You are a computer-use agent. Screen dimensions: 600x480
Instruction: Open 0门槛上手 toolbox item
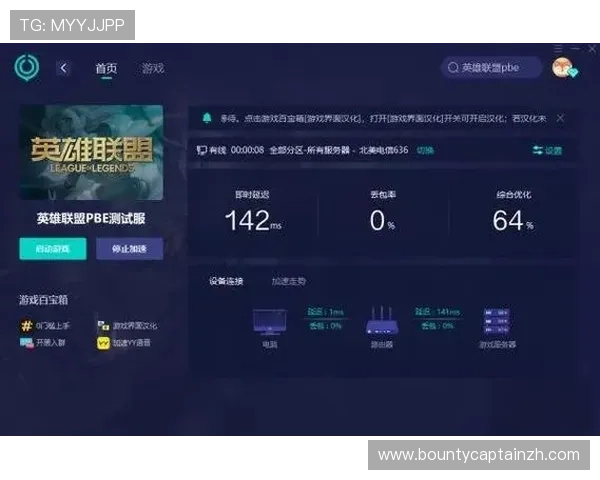pyautogui.click(x=45, y=326)
